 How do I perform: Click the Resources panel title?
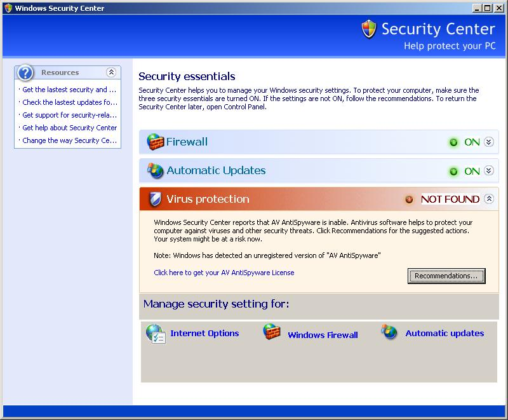click(60, 72)
